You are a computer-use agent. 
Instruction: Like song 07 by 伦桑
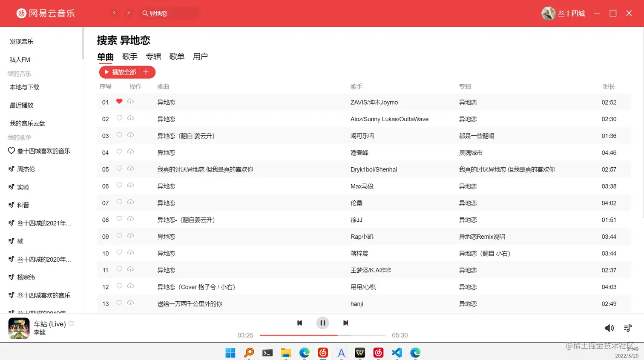tap(119, 202)
